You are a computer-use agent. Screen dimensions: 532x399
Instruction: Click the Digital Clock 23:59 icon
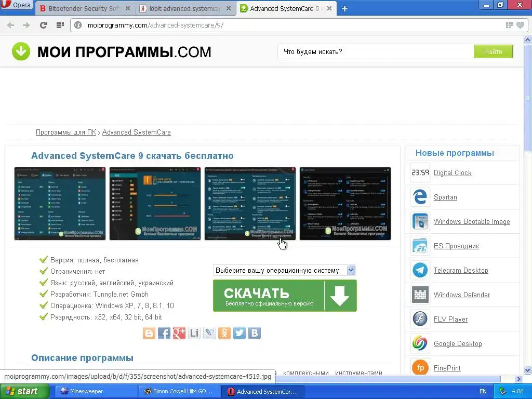[420, 172]
